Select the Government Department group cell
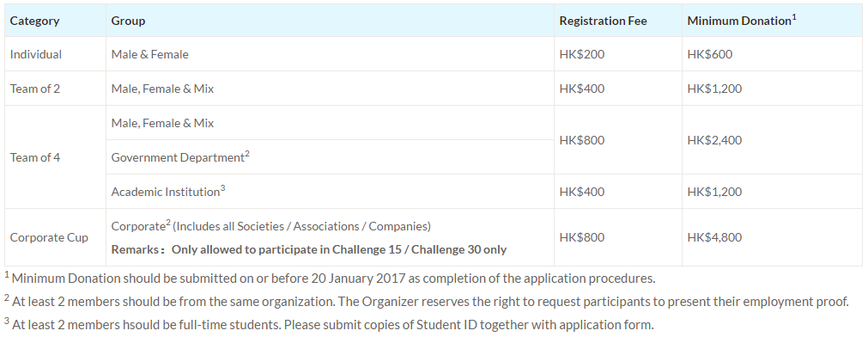 click(180, 156)
